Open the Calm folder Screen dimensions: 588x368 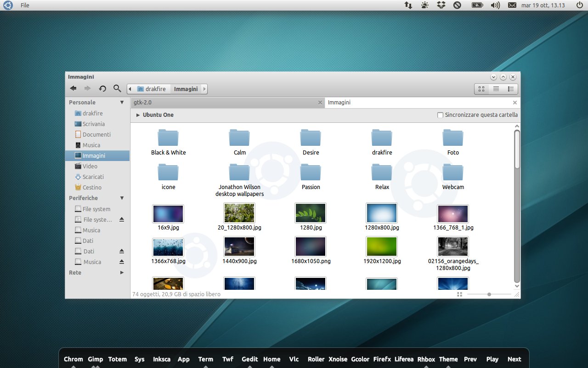239,143
